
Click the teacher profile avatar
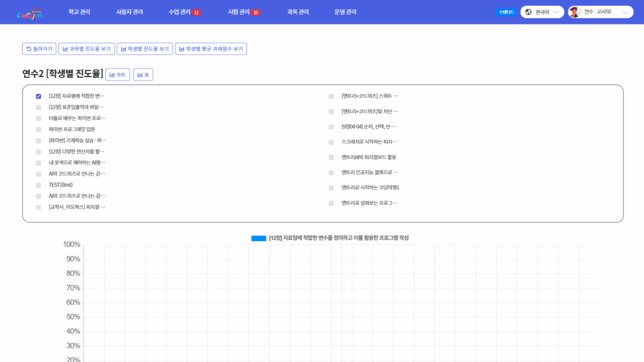click(x=575, y=13)
